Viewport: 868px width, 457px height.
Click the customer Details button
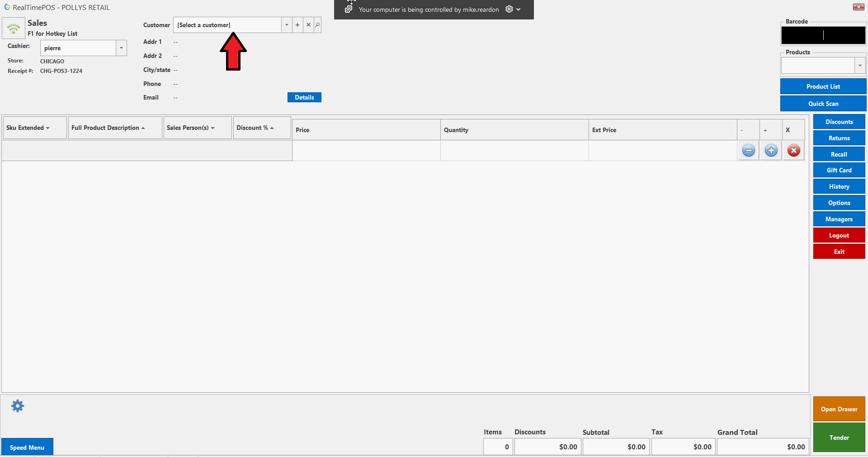point(304,97)
